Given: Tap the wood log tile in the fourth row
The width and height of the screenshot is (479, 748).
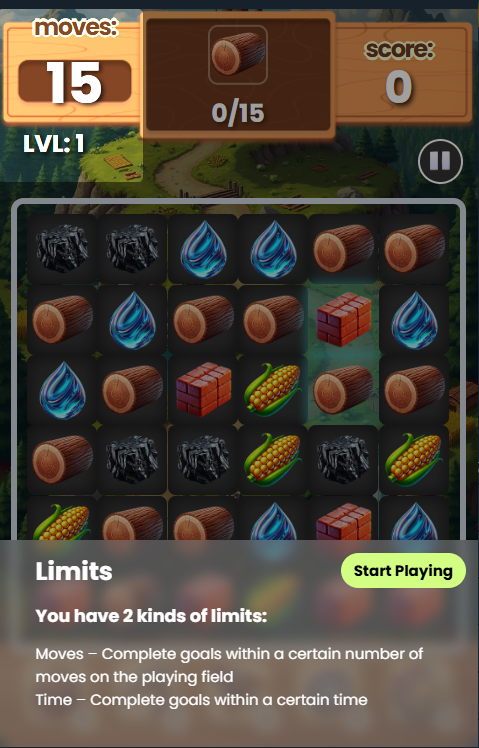Looking at the screenshot, I should [62, 460].
